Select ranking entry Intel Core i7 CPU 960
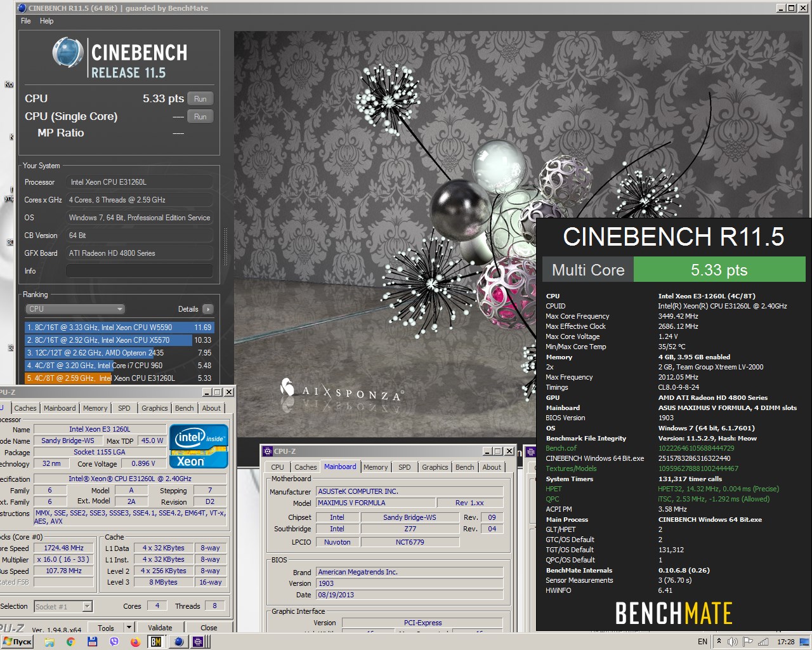Screen dimensions: 812x650 [x=119, y=366]
